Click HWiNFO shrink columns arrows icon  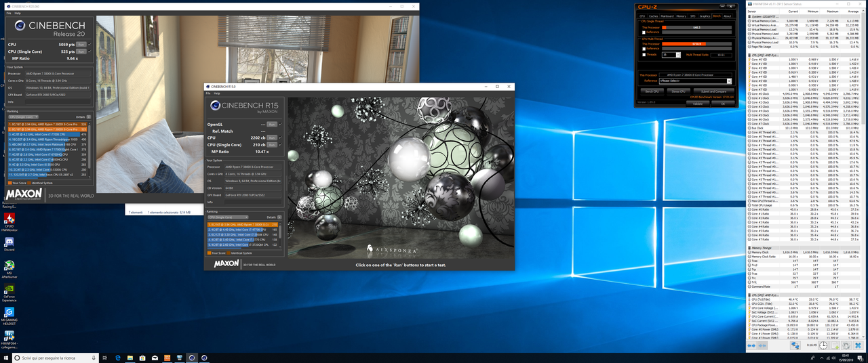pos(762,345)
